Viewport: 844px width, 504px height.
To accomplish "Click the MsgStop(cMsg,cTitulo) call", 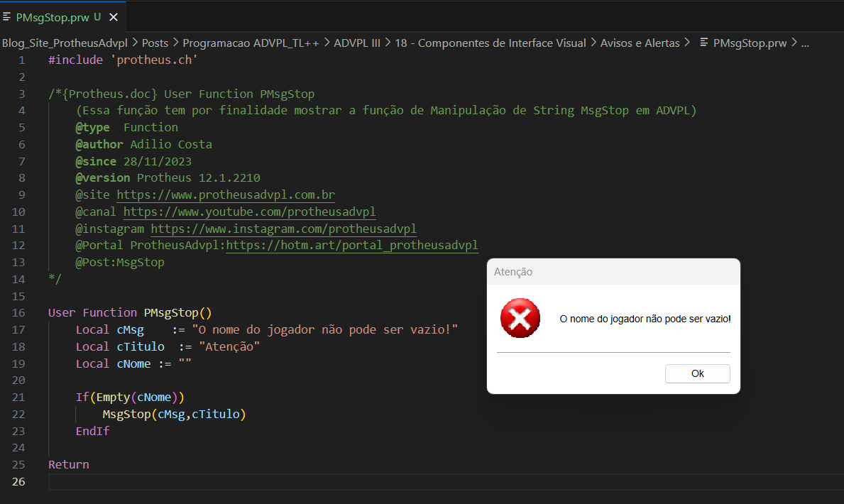I will [x=174, y=414].
